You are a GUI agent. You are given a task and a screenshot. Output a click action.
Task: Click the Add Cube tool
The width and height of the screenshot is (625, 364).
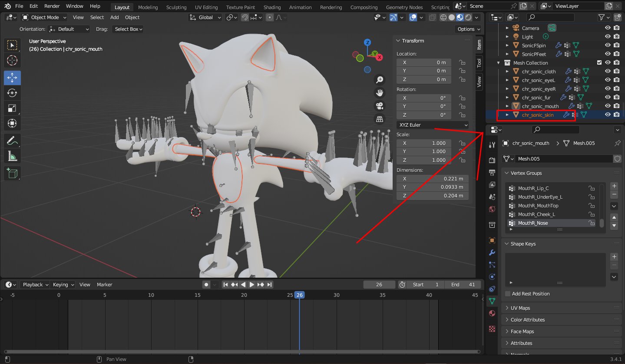pyautogui.click(x=12, y=174)
